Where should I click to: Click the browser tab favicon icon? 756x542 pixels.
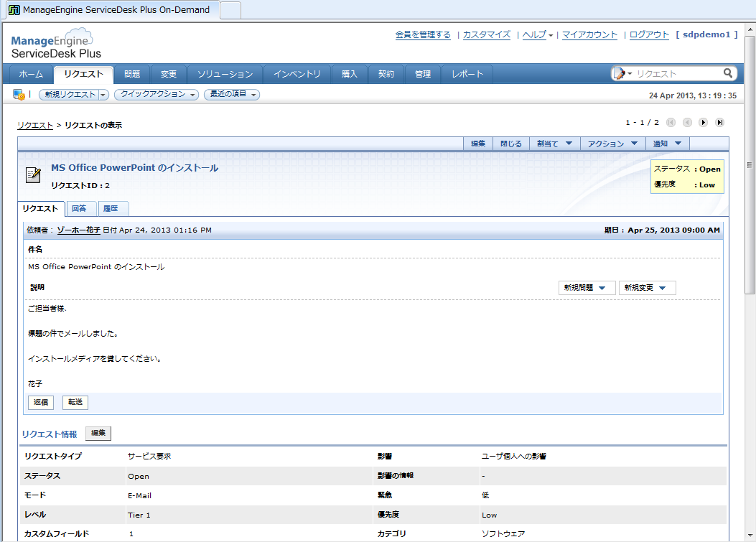pyautogui.click(x=14, y=10)
